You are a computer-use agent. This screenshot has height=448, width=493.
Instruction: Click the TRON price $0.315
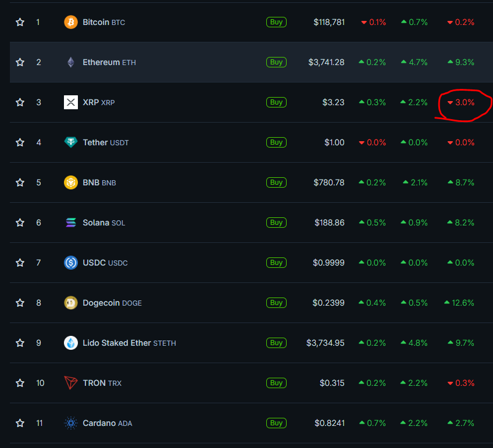[x=332, y=383]
